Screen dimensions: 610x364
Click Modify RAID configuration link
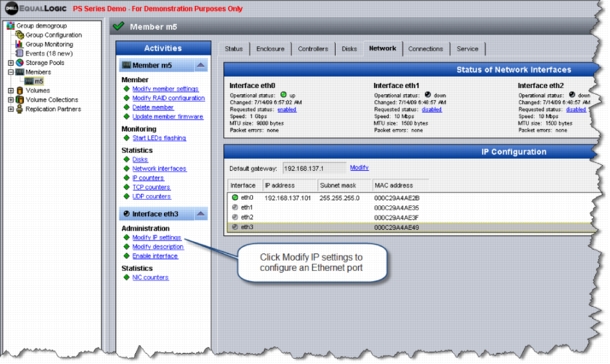pyautogui.click(x=168, y=98)
